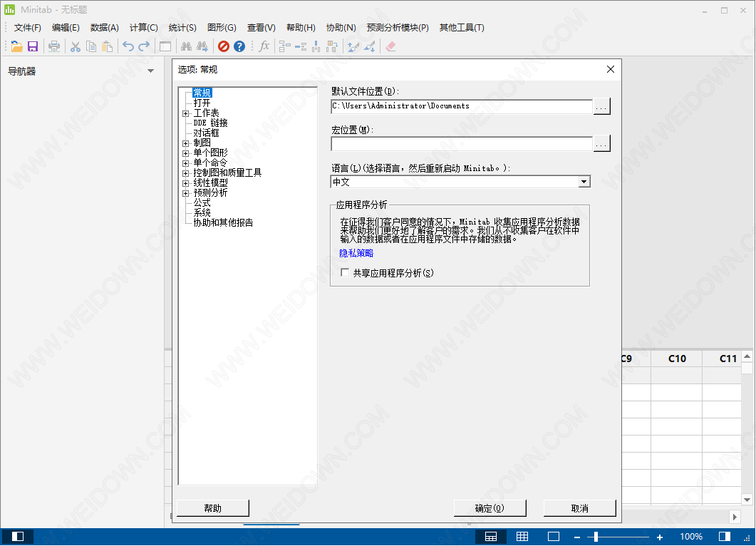The image size is (756, 546).
Task: Open the 文件(F) menu
Action: 28,28
